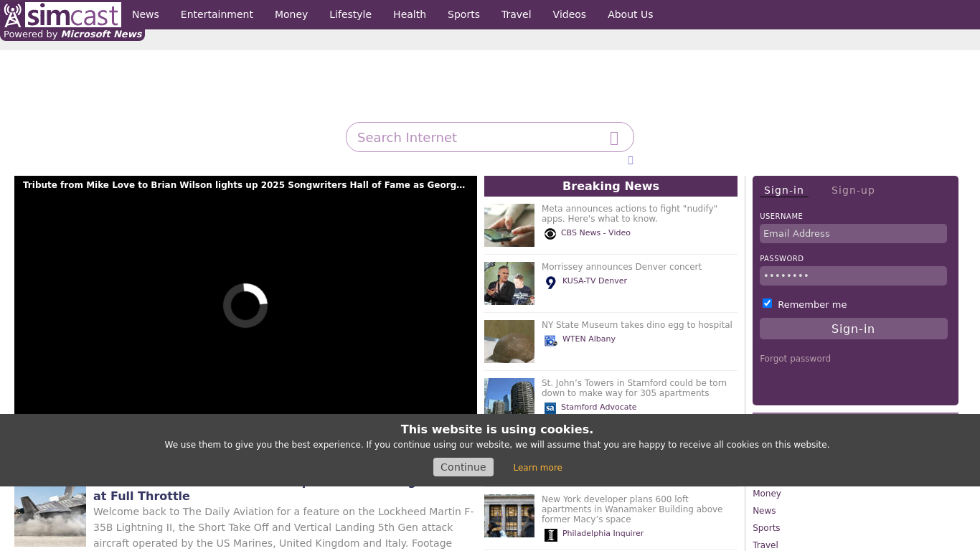The width and height of the screenshot is (980, 551).
Task: Click the Powered by Microsoft News label
Action: coord(72,34)
